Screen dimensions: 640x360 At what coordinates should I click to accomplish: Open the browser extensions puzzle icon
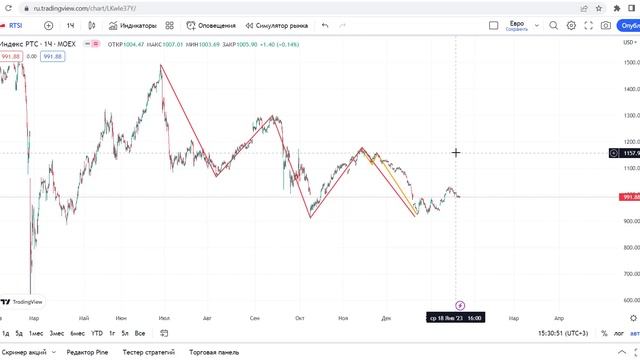tap(617, 8)
